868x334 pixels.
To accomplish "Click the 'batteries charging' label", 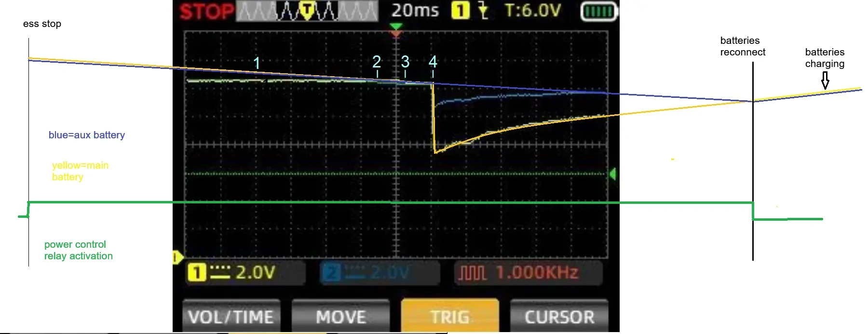I will [825, 58].
